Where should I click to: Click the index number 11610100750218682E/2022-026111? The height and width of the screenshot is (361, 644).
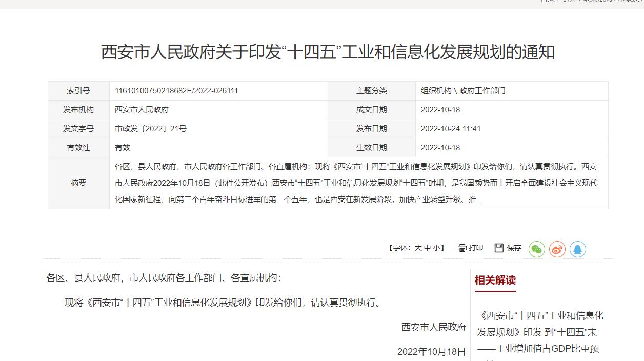pyautogui.click(x=176, y=91)
